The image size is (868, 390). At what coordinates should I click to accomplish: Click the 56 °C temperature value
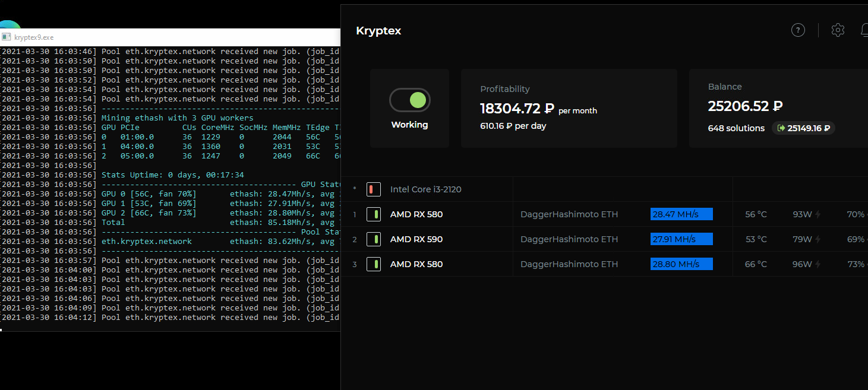756,214
